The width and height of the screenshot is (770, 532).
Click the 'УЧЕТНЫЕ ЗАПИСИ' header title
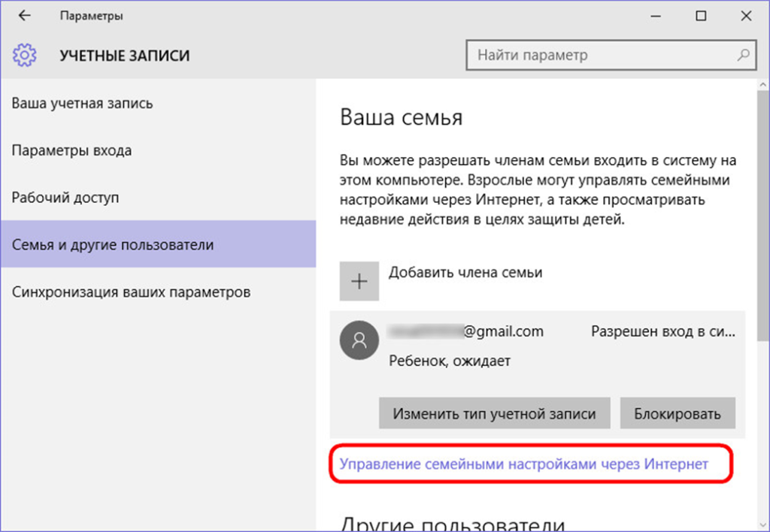coord(125,56)
